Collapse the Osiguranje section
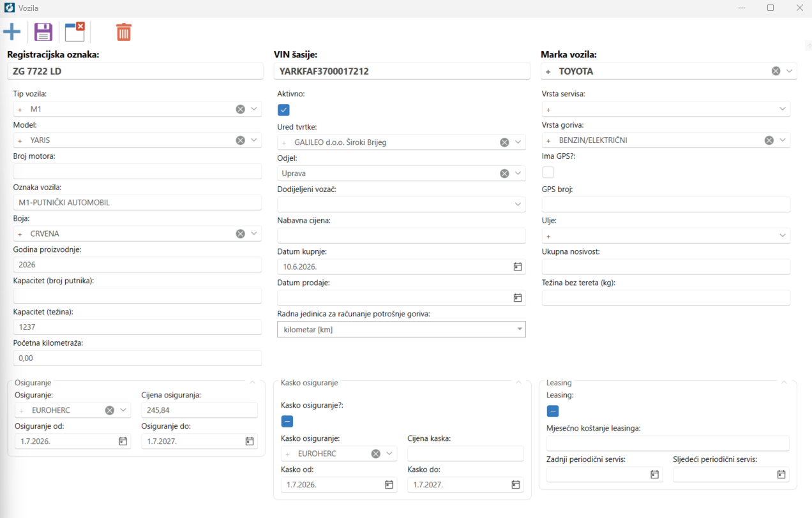812x518 pixels. point(252,383)
